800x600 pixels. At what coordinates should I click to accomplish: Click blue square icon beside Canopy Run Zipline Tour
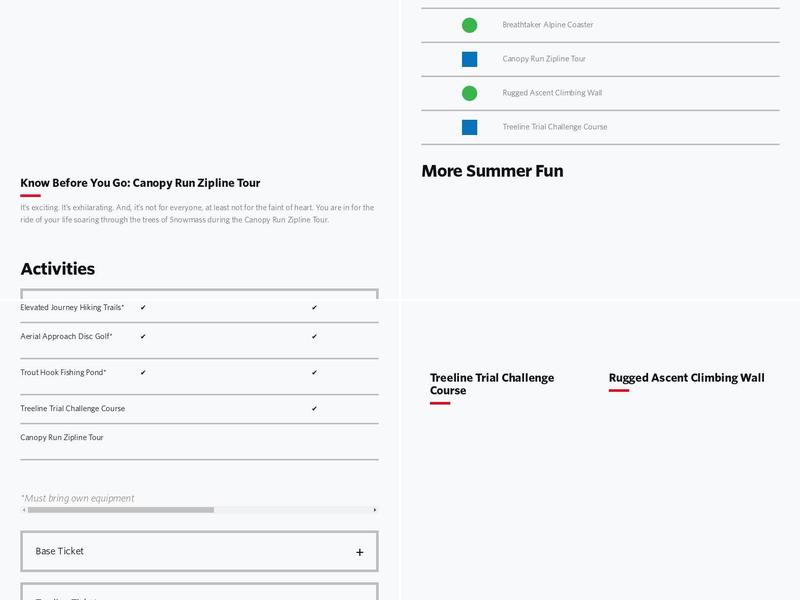(x=469, y=59)
